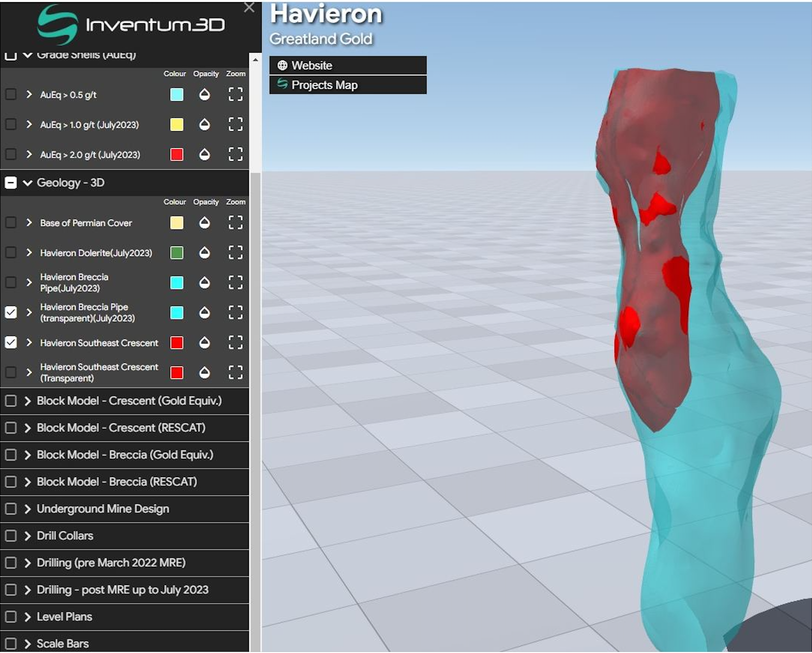Zoom to AuEq > 0.5 g/t shell

tap(235, 94)
